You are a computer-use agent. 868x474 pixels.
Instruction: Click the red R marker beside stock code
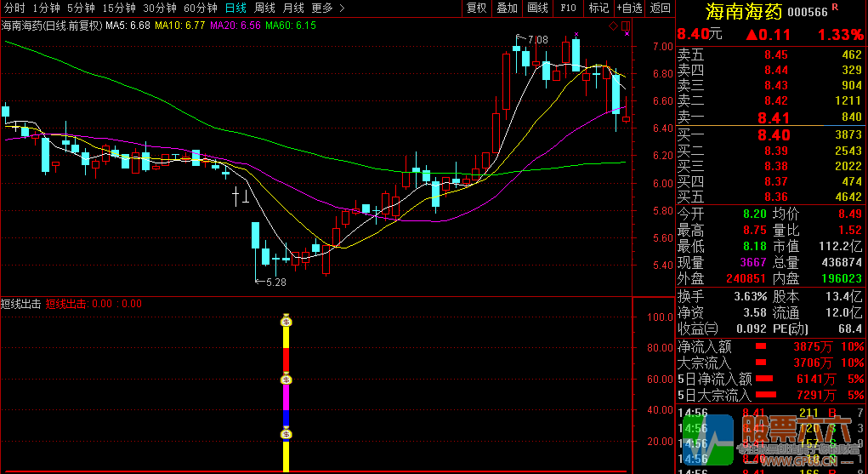(834, 7)
